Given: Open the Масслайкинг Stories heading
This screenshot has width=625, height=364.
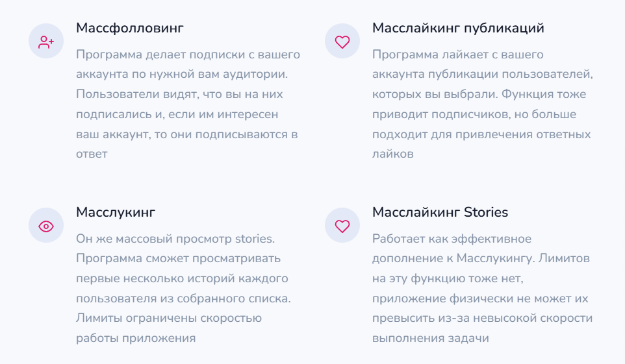Looking at the screenshot, I should point(440,212).
